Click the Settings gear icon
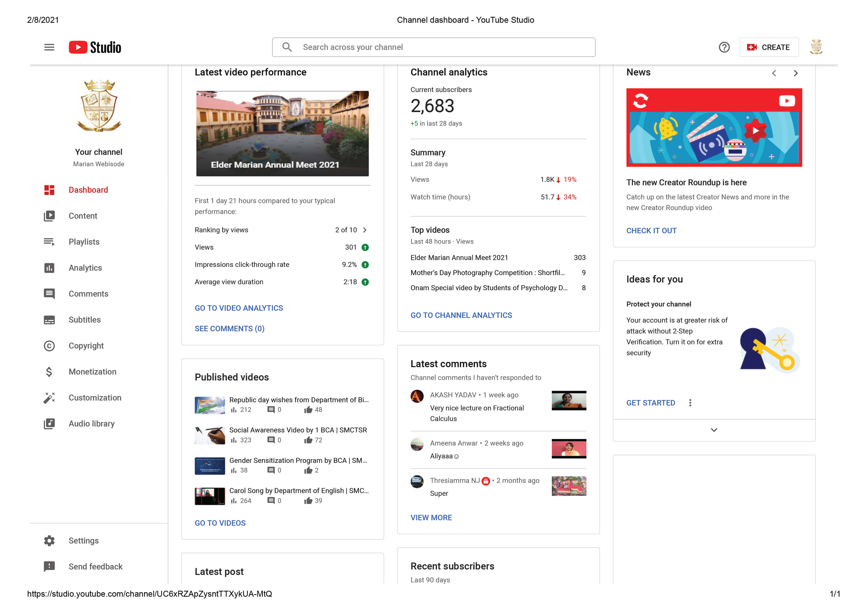Image resolution: width=868 pixels, height=614 pixels. click(49, 541)
